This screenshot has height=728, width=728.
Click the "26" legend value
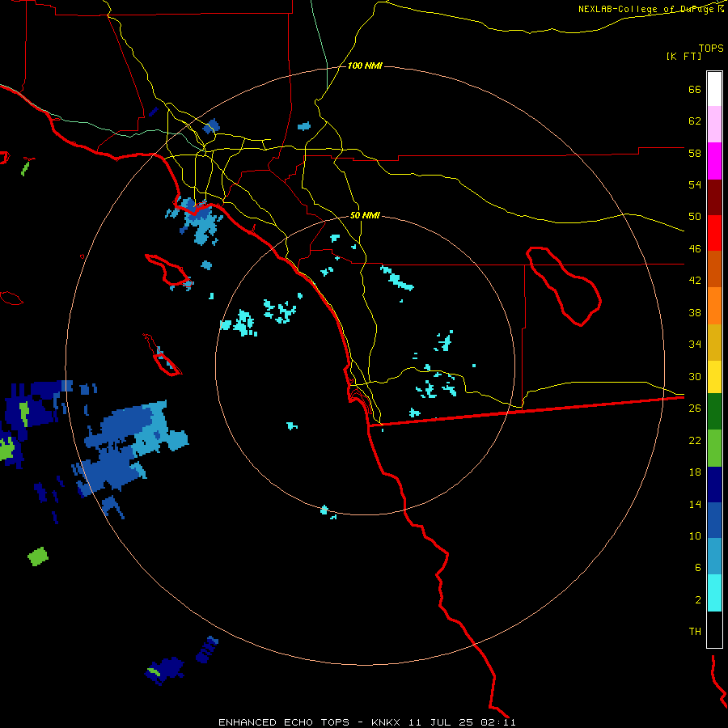pyautogui.click(x=695, y=408)
